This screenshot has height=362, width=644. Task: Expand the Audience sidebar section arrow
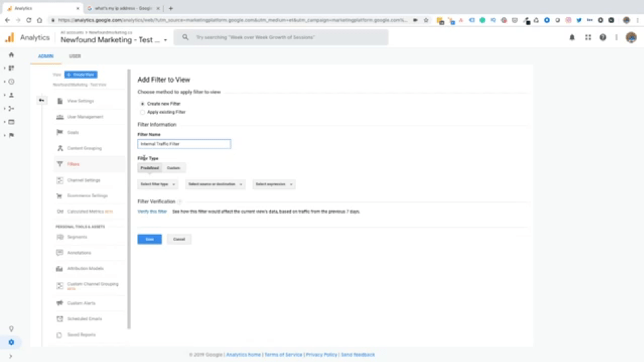[x=5, y=95]
